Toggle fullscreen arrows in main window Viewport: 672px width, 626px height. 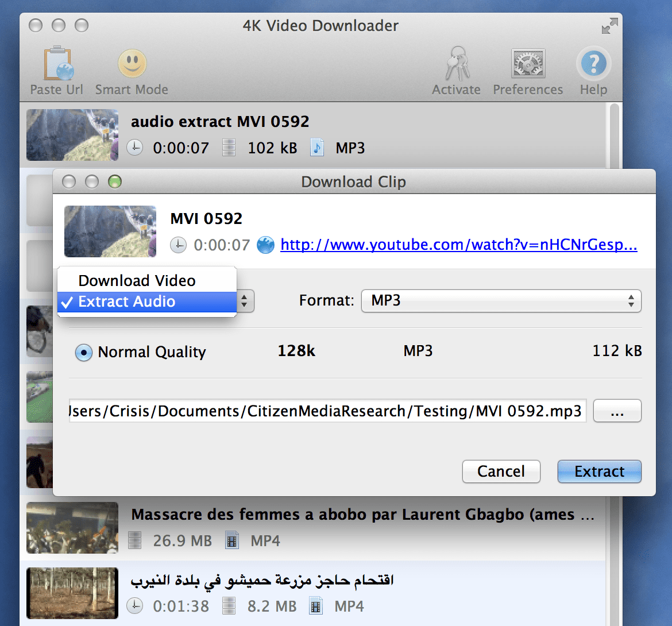pyautogui.click(x=609, y=26)
